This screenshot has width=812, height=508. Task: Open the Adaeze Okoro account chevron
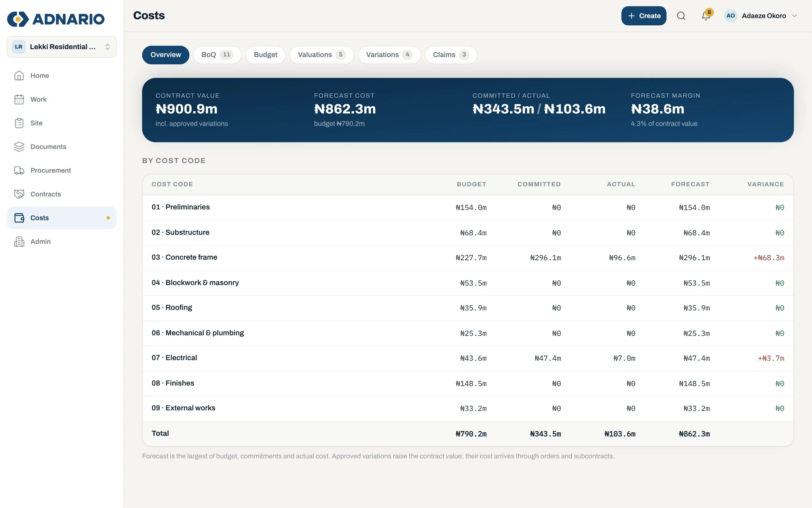point(794,16)
